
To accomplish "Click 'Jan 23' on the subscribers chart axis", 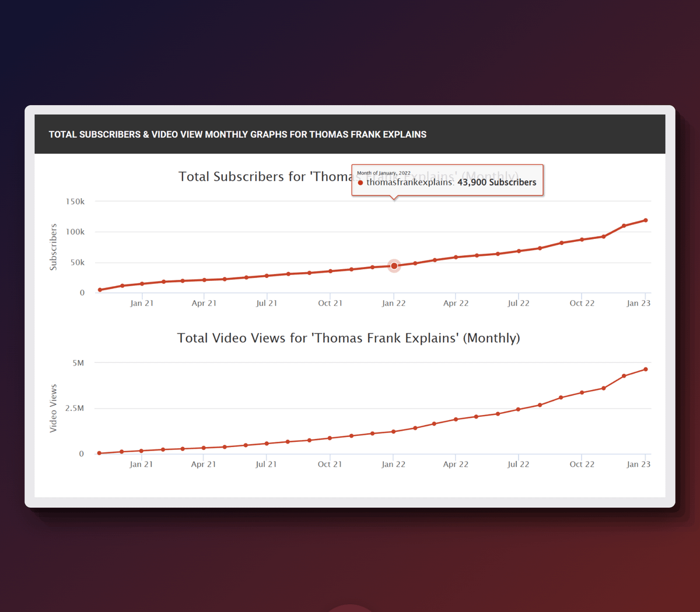I will click(x=639, y=303).
